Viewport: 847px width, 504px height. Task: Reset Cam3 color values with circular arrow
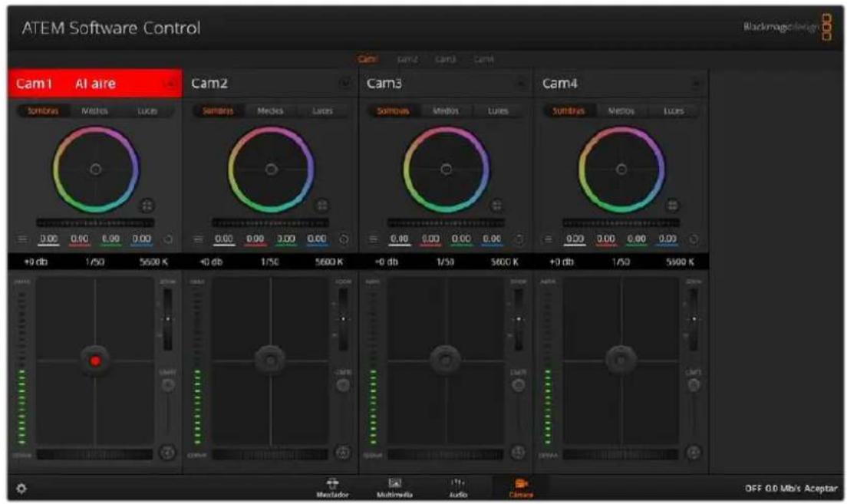click(x=519, y=239)
